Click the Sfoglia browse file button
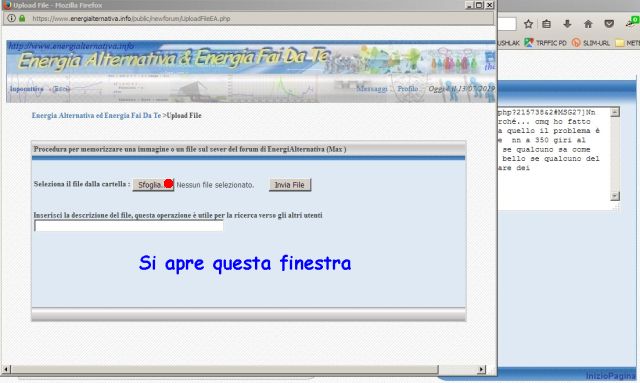The image size is (640, 383). coord(153,185)
